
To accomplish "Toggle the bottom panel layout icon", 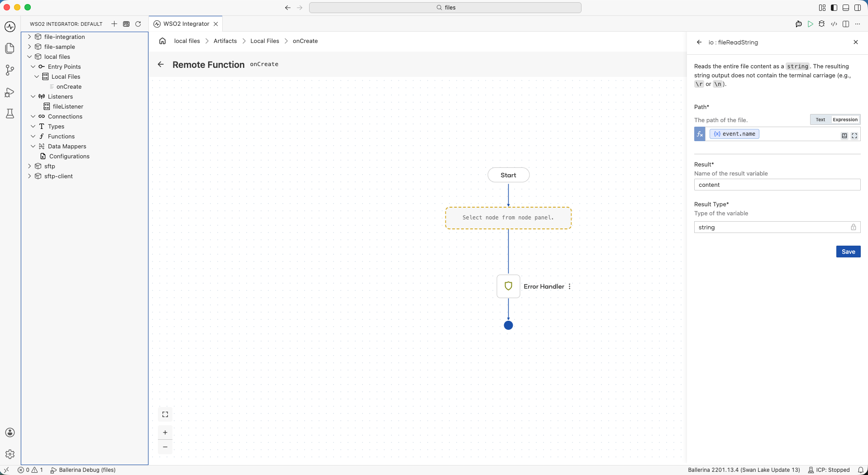I will [846, 8].
